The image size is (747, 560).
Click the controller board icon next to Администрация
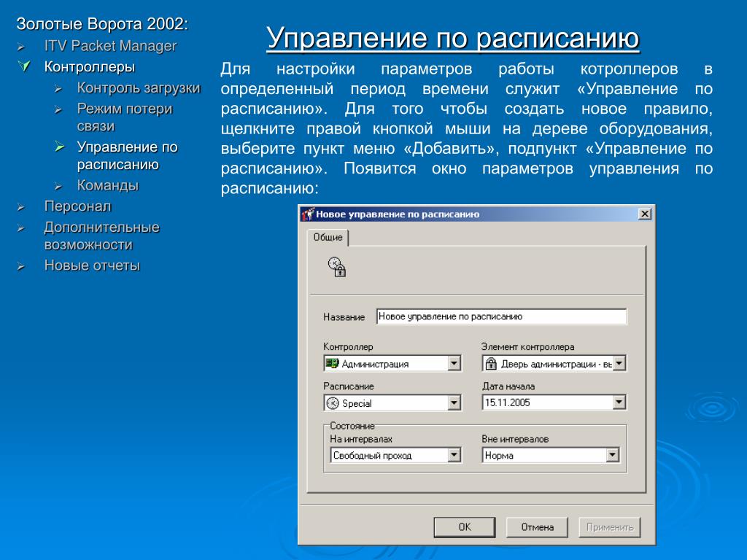pyautogui.click(x=332, y=363)
